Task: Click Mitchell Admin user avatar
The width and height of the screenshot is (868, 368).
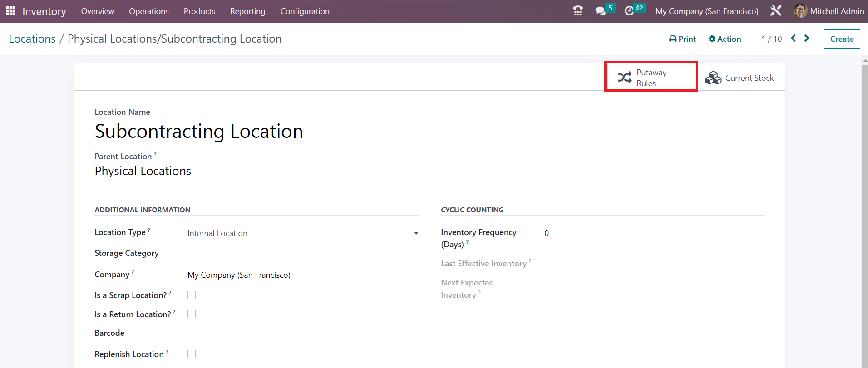Action: pyautogui.click(x=800, y=11)
